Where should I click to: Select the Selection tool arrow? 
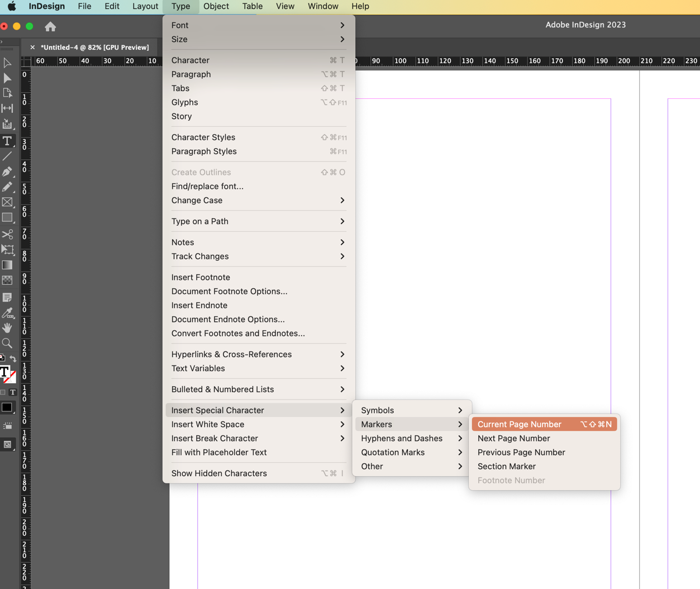coord(7,63)
